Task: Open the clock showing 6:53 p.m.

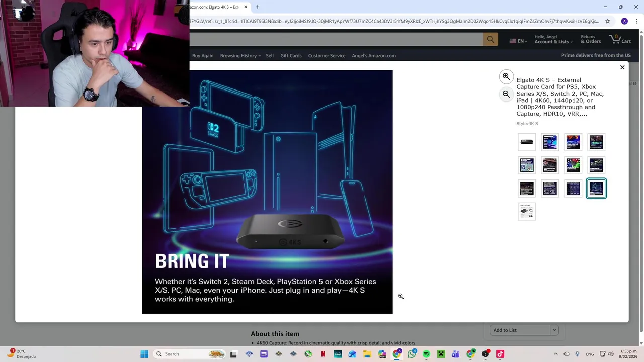Action: coord(629,354)
